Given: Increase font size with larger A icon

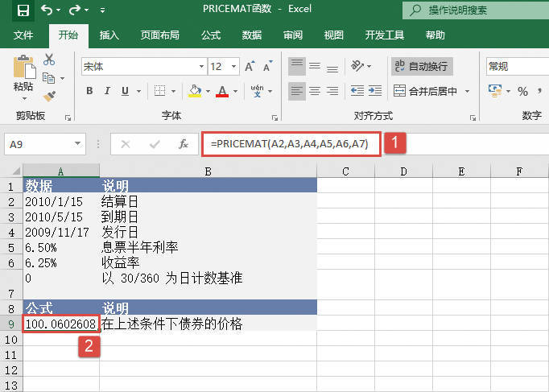Looking at the screenshot, I should (x=249, y=67).
